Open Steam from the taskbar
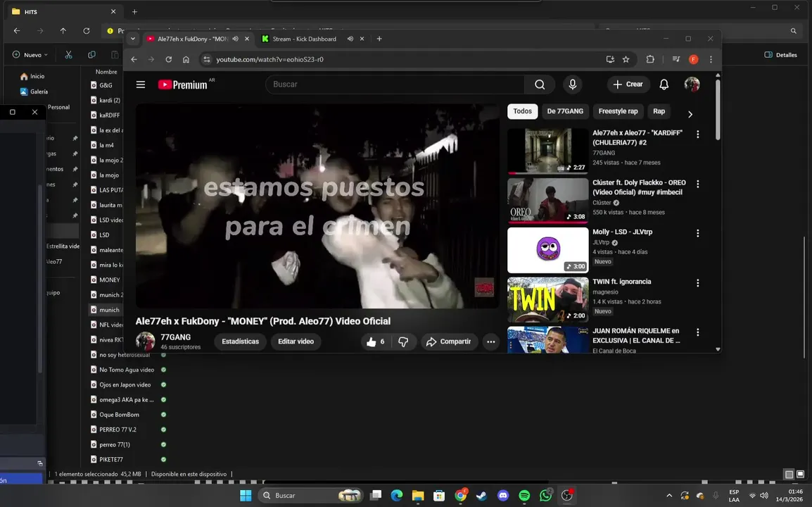This screenshot has width=812, height=507. (x=481, y=496)
